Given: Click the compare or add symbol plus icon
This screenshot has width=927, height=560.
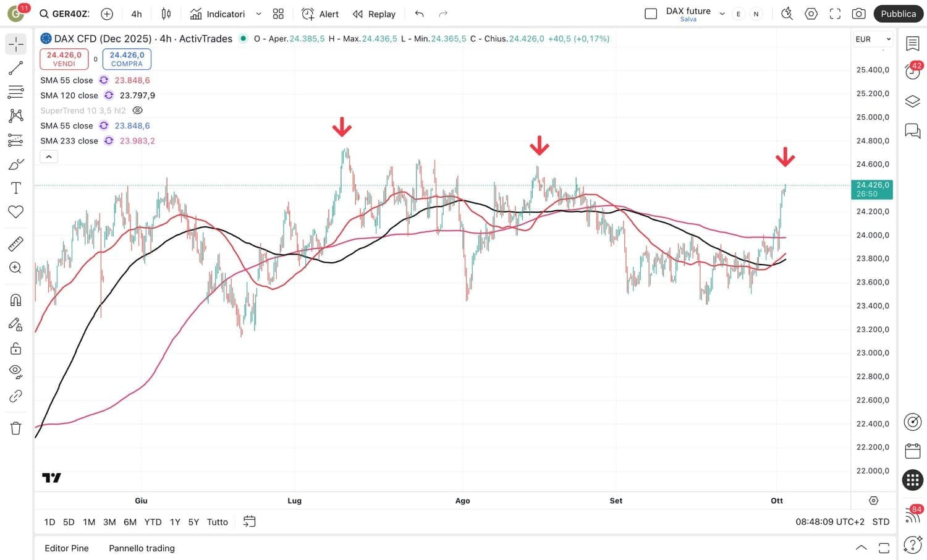Looking at the screenshot, I should click(107, 14).
